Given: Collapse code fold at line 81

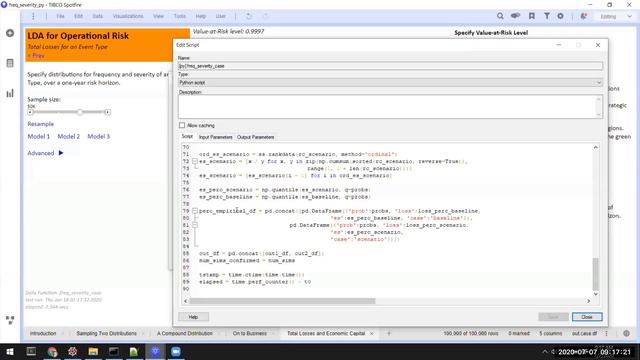Looking at the screenshot, I should tap(195, 225).
